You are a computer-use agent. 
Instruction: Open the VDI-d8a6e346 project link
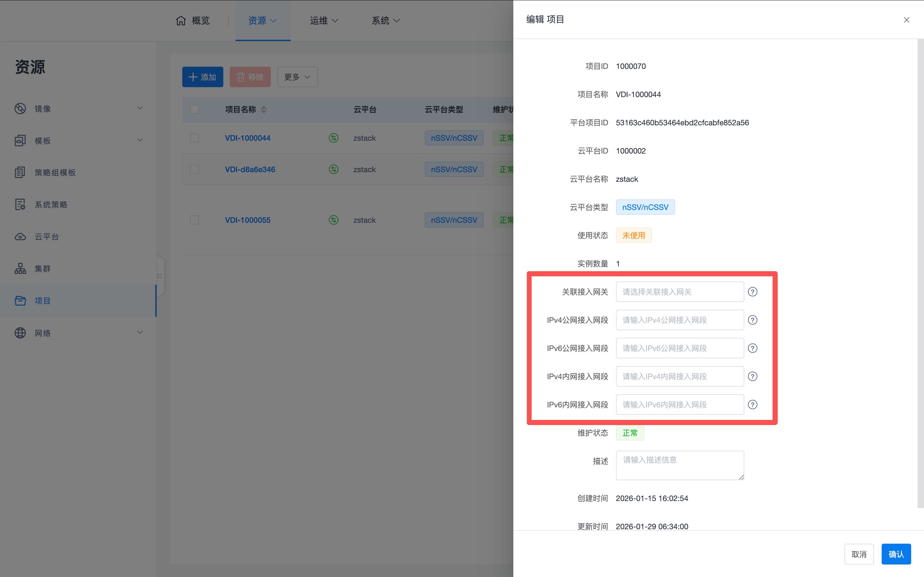click(250, 170)
